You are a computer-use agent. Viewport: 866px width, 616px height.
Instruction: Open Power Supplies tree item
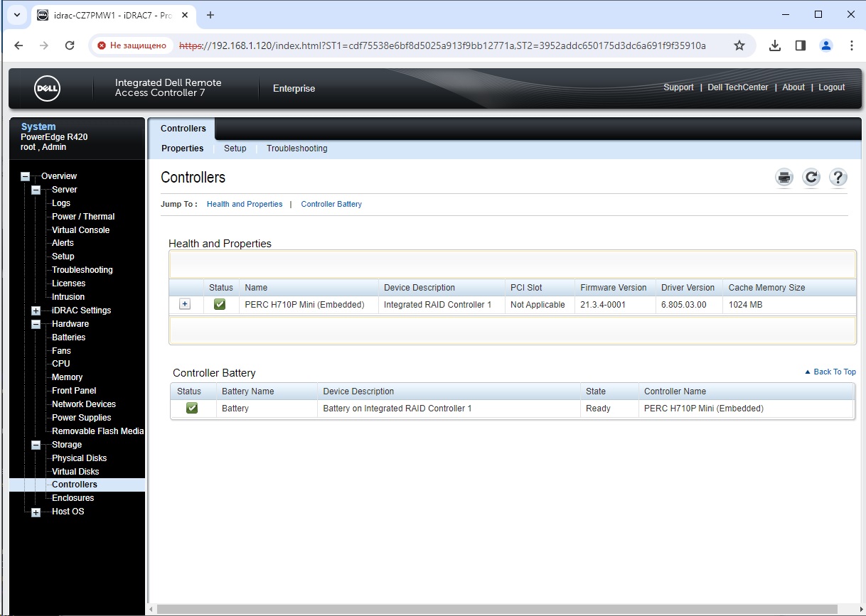tap(82, 418)
